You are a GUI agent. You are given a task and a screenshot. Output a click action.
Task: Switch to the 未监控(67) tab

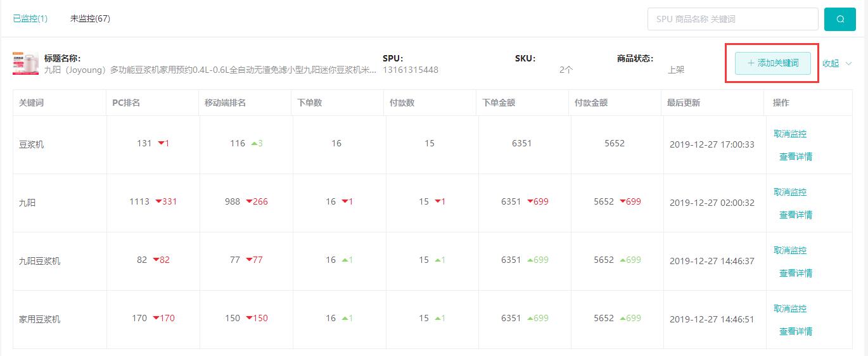pos(90,18)
